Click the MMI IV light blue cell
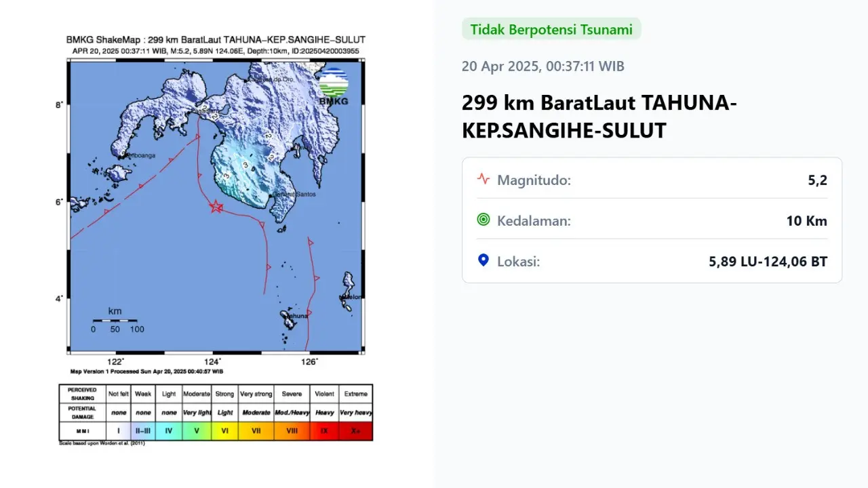The height and width of the screenshot is (488, 868). [169, 431]
